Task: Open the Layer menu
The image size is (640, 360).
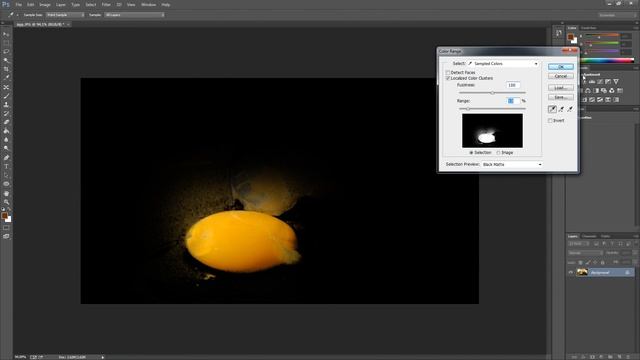Action: point(61,4)
